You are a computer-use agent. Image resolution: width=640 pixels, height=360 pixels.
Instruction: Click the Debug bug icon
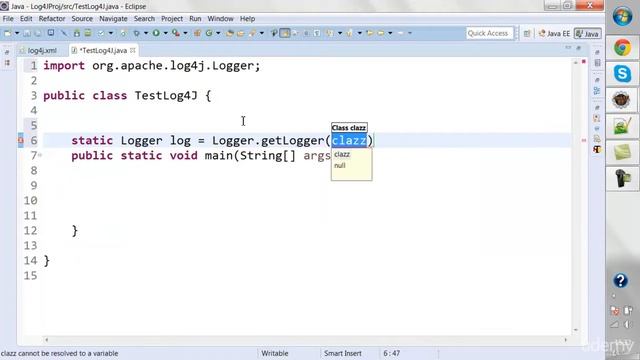pos(136,33)
